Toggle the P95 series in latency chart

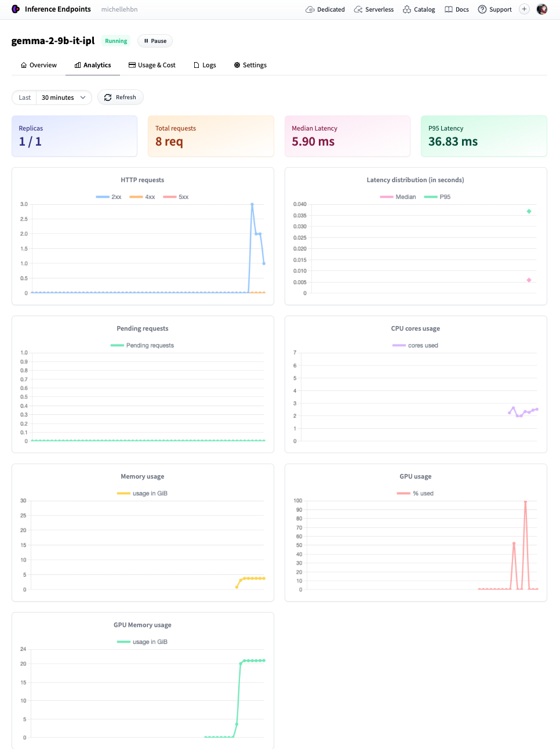[437, 197]
